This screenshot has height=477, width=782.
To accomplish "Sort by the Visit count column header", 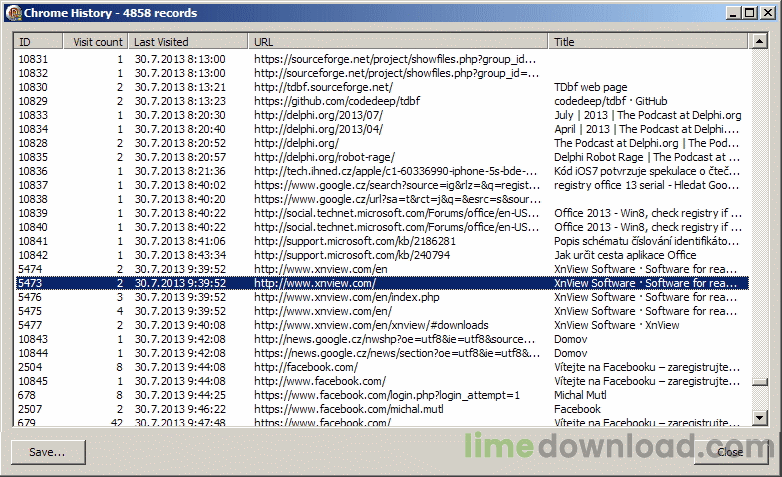I will [96, 42].
